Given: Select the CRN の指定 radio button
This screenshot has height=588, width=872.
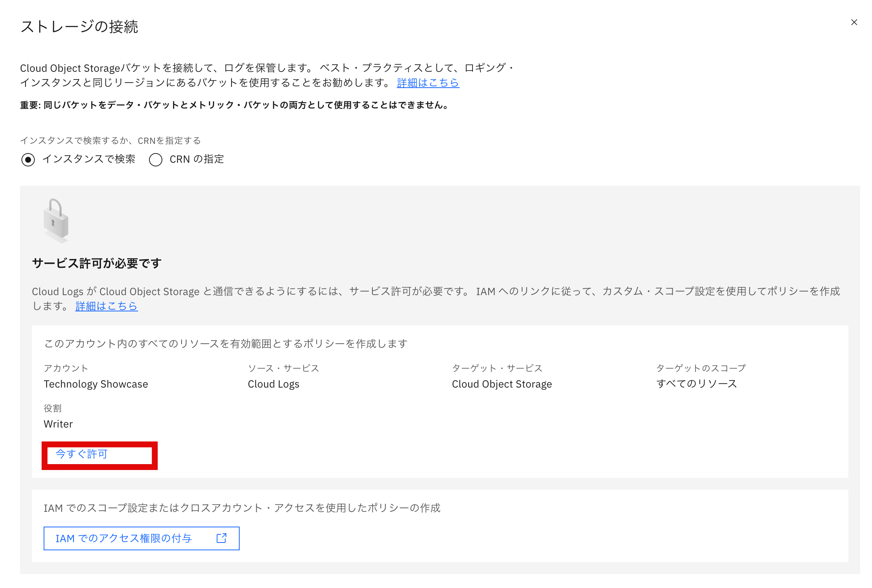Looking at the screenshot, I should (156, 160).
